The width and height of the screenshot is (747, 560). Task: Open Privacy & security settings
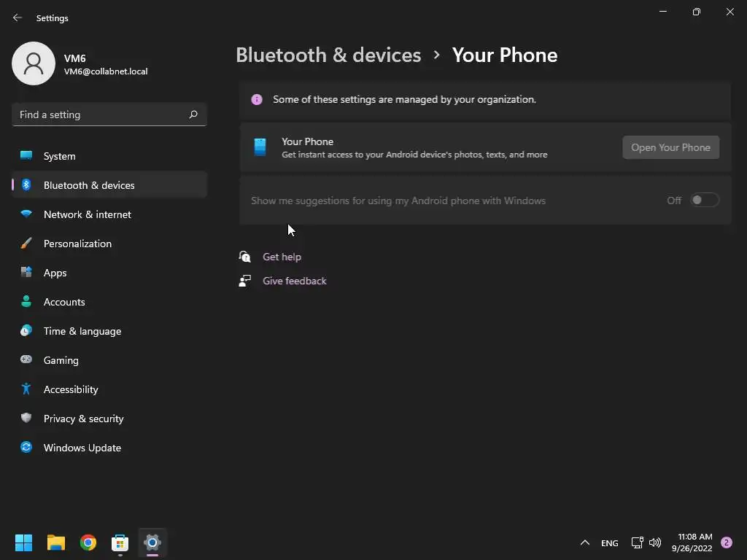click(x=109, y=418)
